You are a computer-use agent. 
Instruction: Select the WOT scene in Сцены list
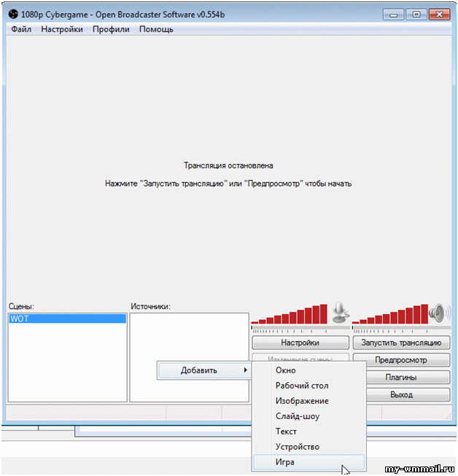pyautogui.click(x=67, y=319)
